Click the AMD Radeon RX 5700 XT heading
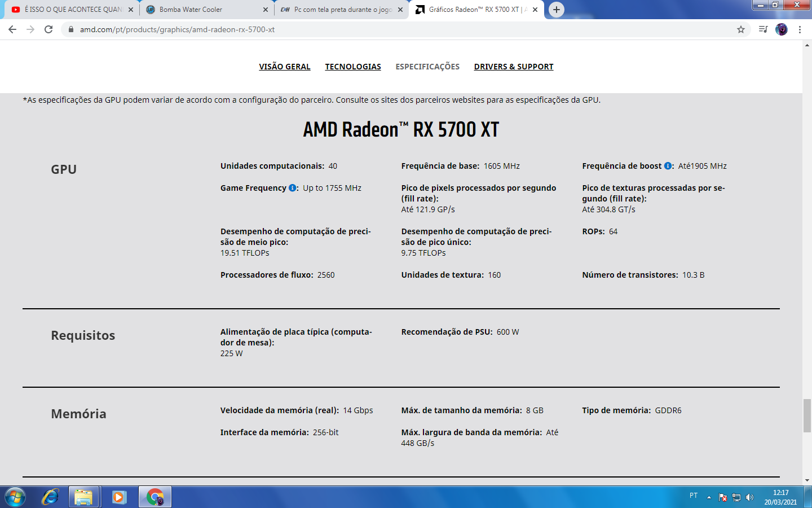This screenshot has height=508, width=812. click(401, 130)
